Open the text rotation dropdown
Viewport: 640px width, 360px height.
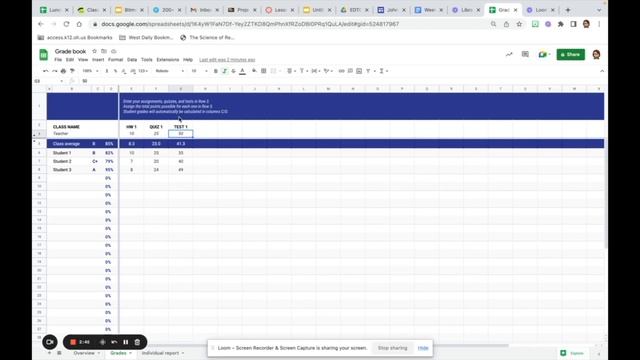point(328,71)
